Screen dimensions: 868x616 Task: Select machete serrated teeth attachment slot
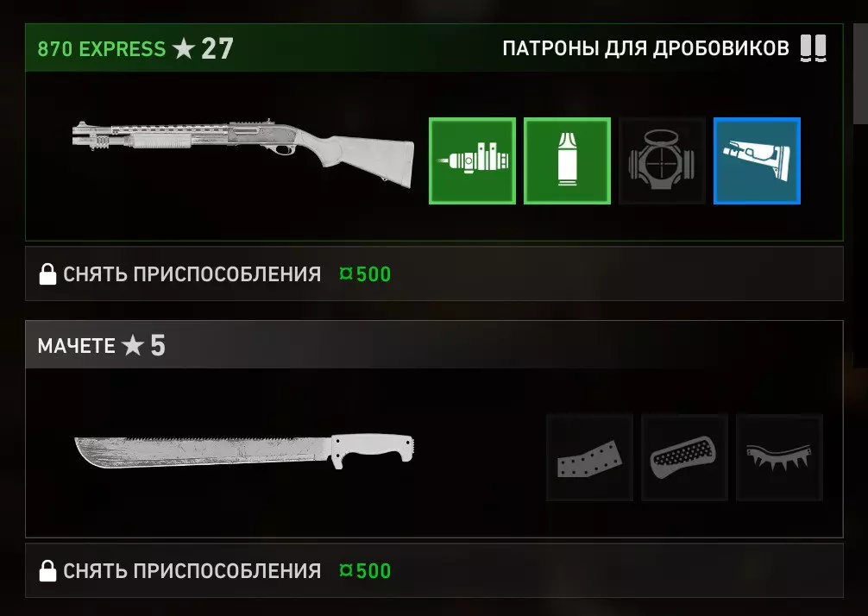pos(779,457)
